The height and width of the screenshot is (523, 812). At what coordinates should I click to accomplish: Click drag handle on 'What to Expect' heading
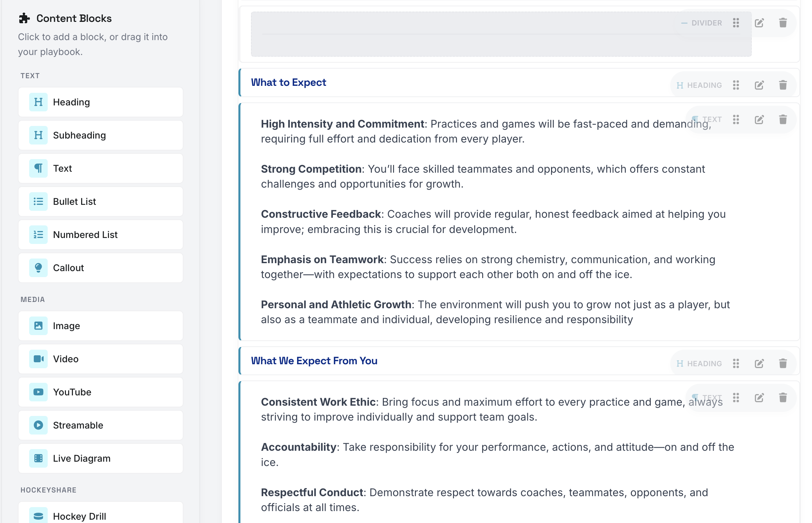(735, 85)
